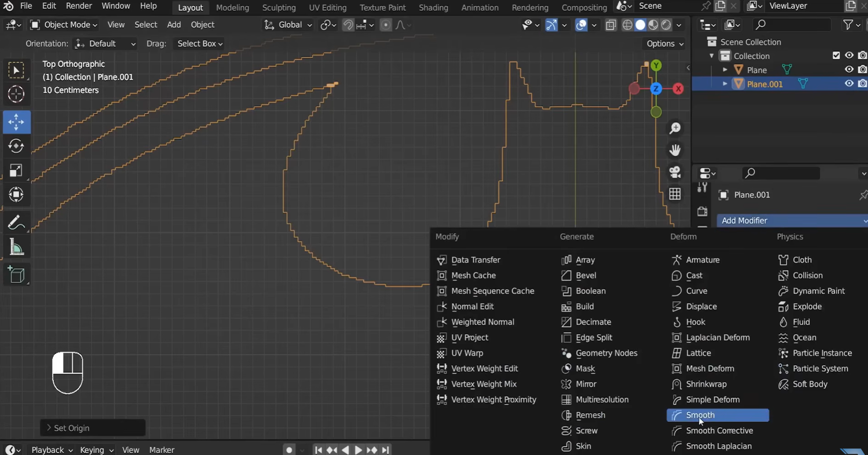This screenshot has width=868, height=455.
Task: Toggle camera view icon
Action: click(x=675, y=172)
